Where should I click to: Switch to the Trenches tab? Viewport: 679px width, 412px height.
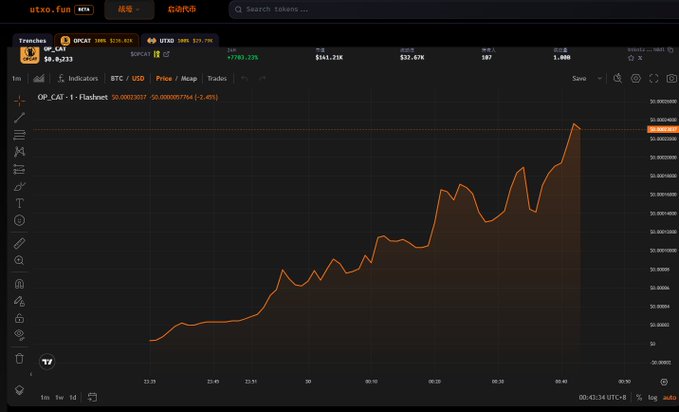(32, 40)
